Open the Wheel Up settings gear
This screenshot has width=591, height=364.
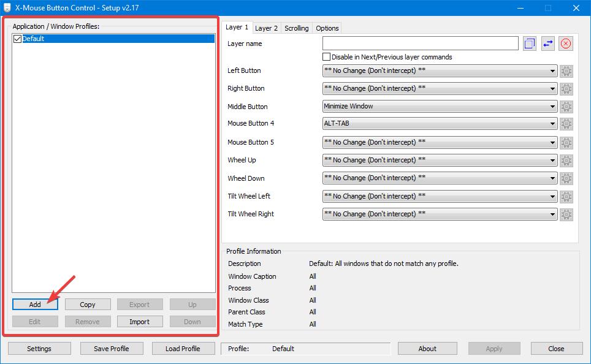566,161
